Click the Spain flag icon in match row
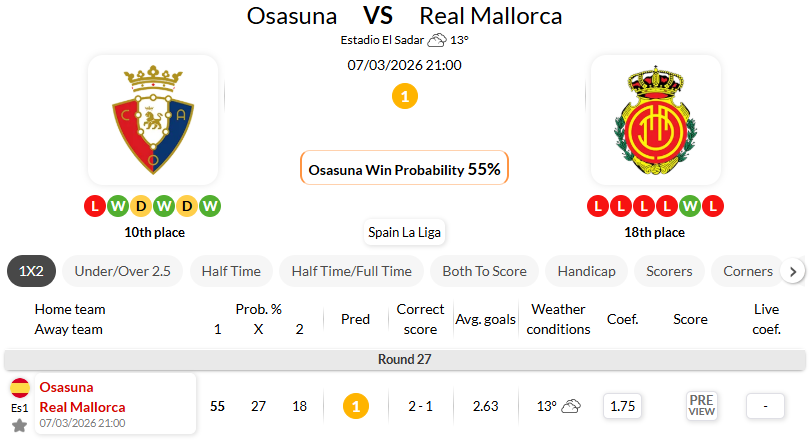 (x=20, y=388)
